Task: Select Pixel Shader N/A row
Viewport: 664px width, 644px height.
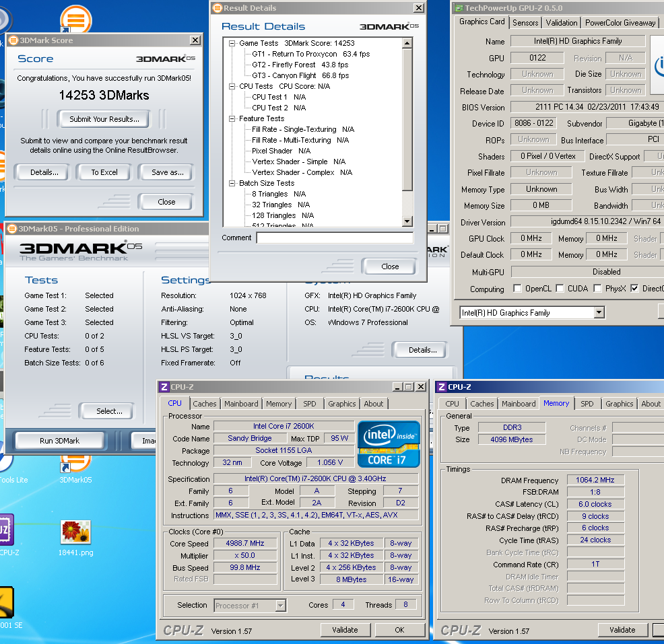Action: (281, 151)
